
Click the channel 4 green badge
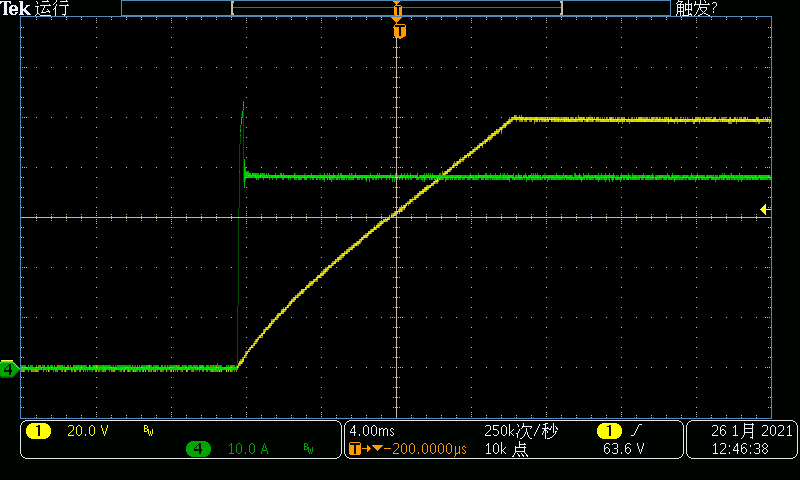(198, 449)
